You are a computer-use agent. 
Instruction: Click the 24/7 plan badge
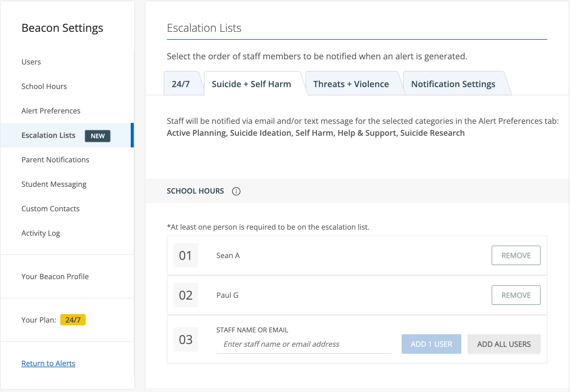[73, 320]
